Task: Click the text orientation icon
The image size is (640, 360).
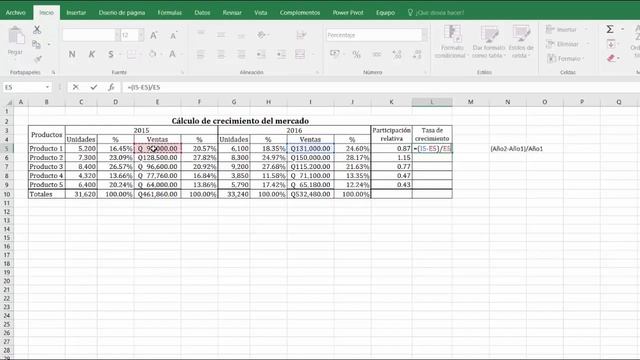Action: 261,35
